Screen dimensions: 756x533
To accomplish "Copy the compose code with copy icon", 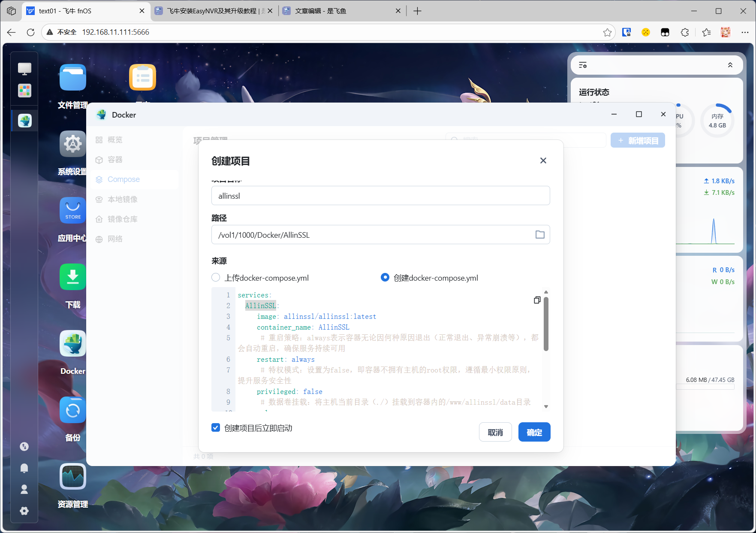I will coord(537,300).
